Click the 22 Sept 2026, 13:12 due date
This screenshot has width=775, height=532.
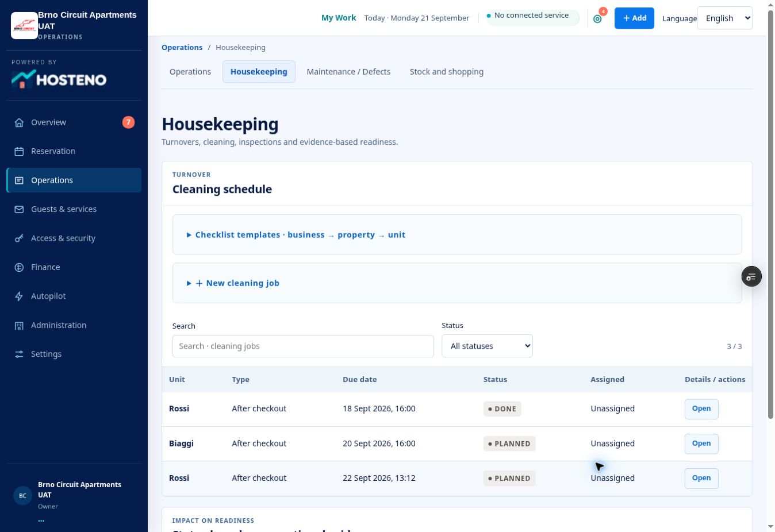[x=379, y=478]
